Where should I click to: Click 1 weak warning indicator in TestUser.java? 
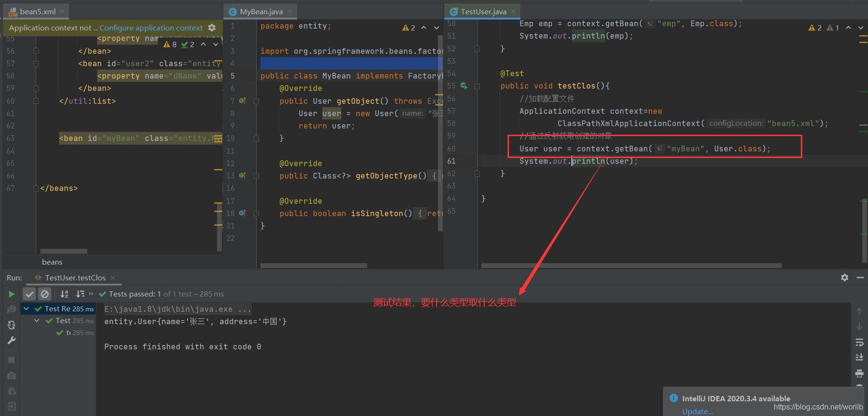(833, 28)
